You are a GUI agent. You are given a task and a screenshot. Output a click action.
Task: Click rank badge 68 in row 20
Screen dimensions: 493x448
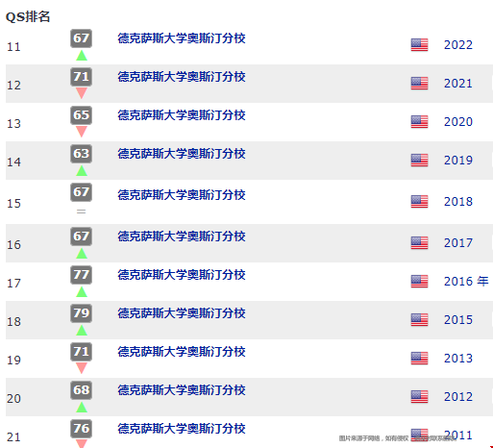click(x=82, y=390)
